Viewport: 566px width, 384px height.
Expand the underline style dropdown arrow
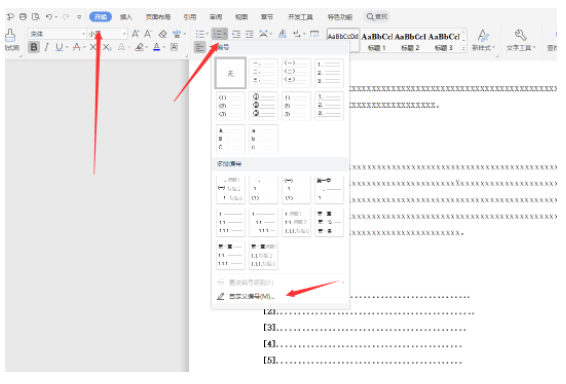click(x=67, y=47)
